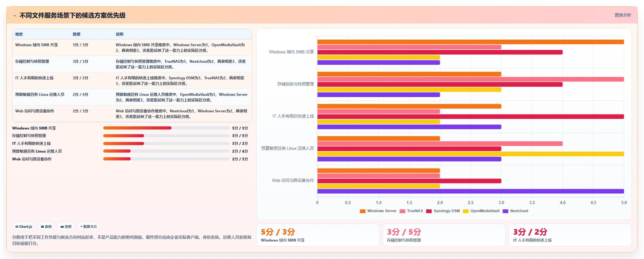644x259 pixels.
Task: Click the yellow OpenMediaVault bar for 预算敏感且有 Linux 运维人员
Action: coord(471,154)
